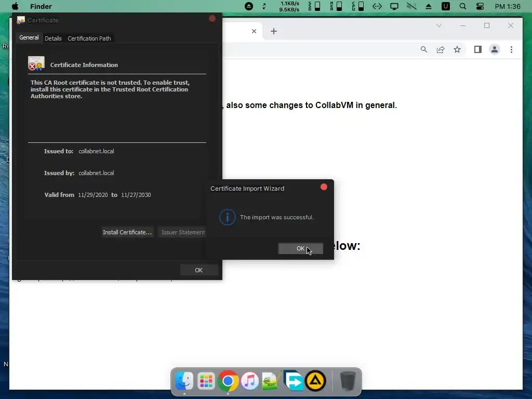Click the clock showing PM 1:36

[x=508, y=6]
